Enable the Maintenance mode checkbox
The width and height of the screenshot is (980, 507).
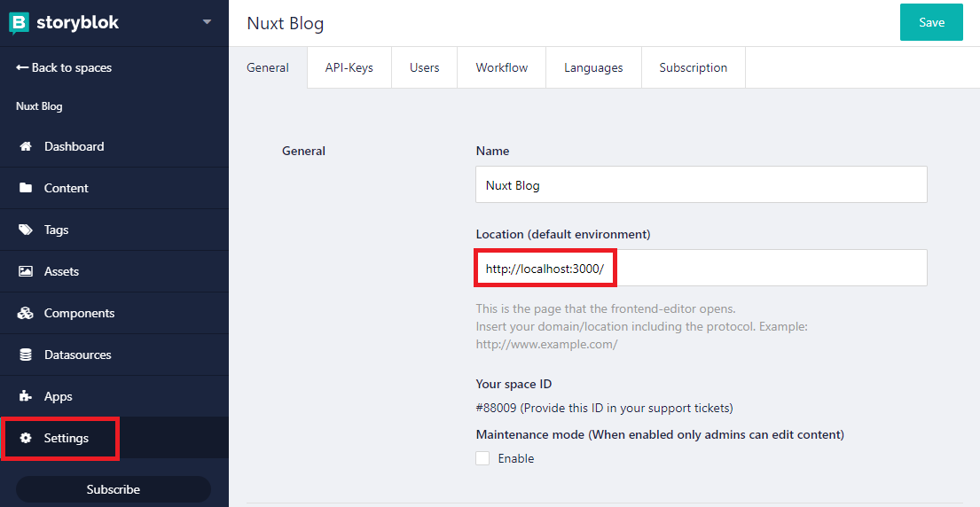point(482,458)
